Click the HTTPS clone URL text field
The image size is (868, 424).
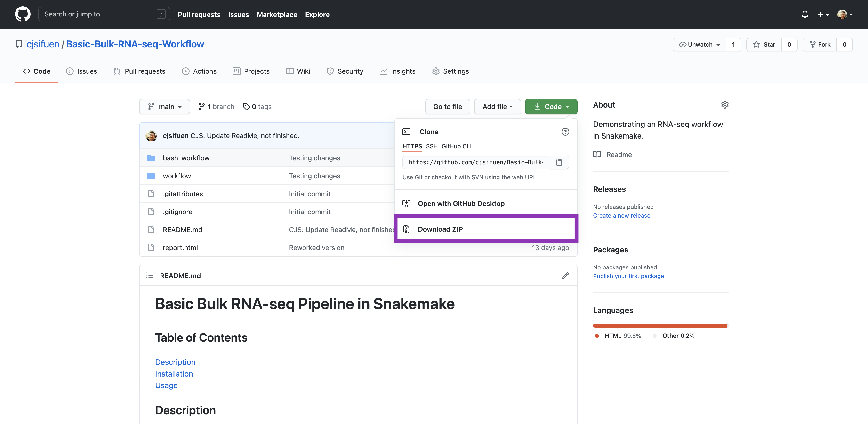(476, 162)
